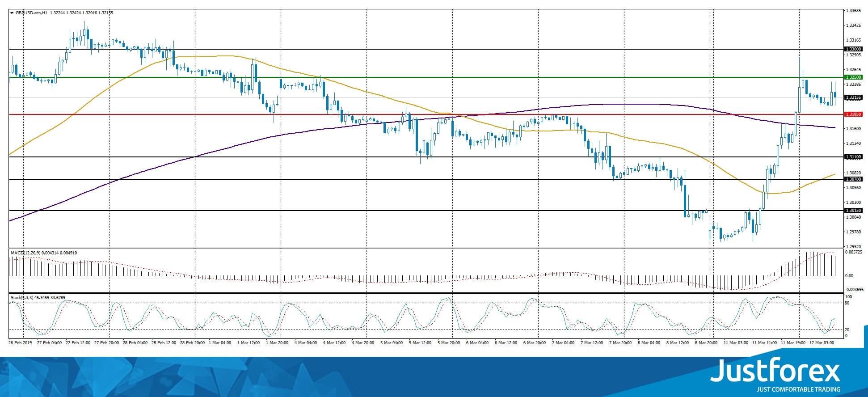Click the 5 Mar 12:00 time label

420,343
